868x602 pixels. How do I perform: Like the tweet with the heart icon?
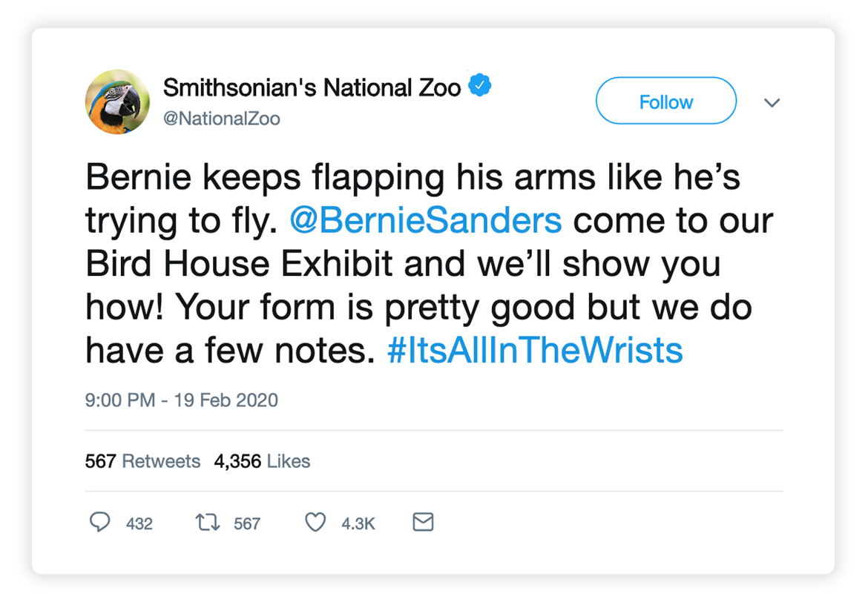point(316,523)
